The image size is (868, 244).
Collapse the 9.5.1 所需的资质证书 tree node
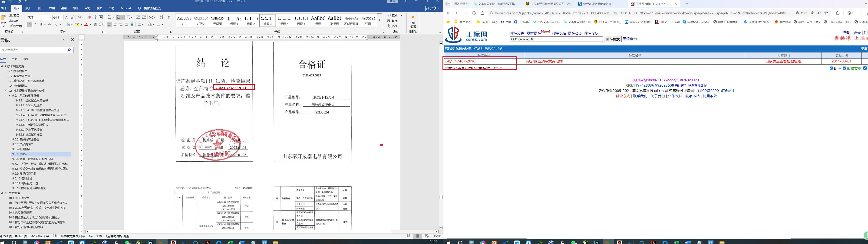[10, 96]
